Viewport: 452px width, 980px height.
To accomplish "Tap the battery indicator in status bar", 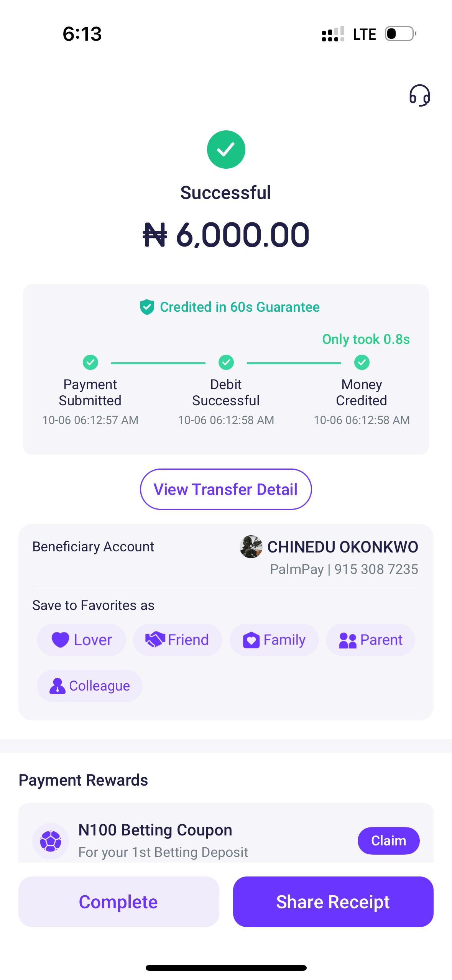I will click(400, 34).
